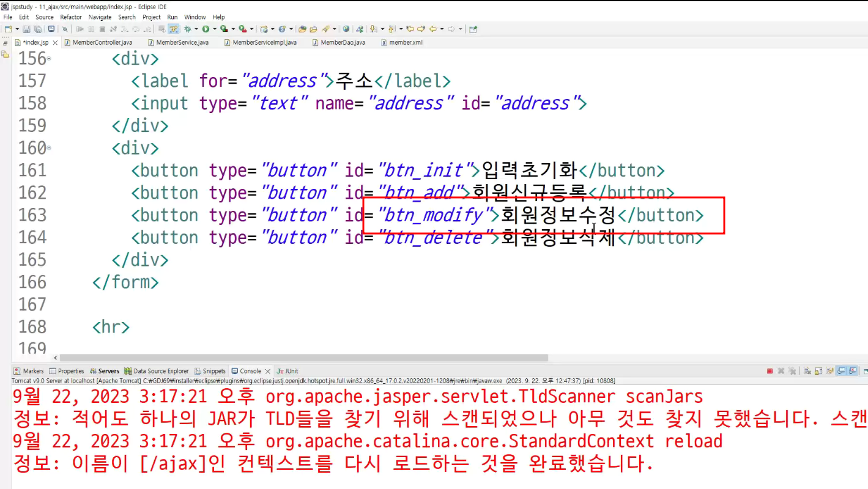Click the New file toolbar icon
Viewport: 868px width, 489px height.
click(8, 29)
